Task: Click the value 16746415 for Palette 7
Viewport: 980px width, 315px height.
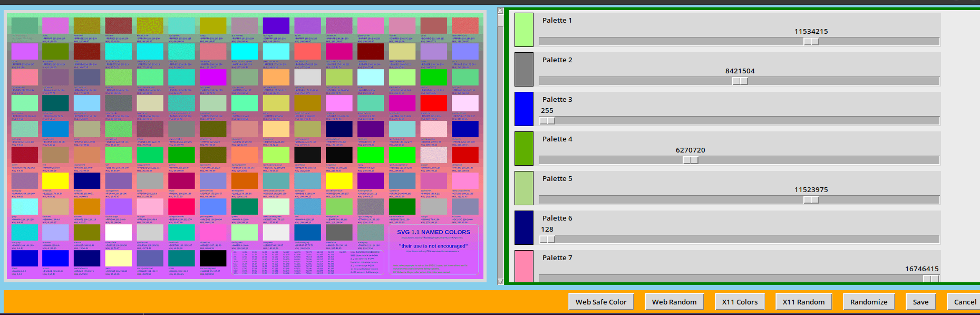Action: pyautogui.click(x=921, y=269)
